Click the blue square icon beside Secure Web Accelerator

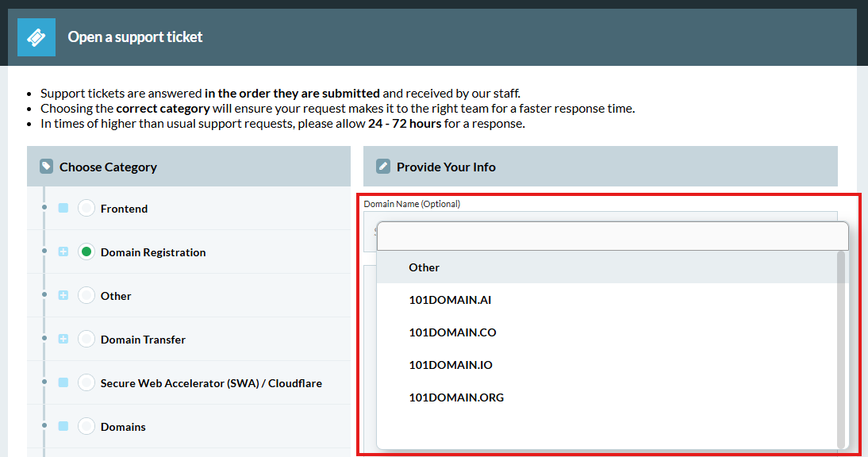(62, 382)
